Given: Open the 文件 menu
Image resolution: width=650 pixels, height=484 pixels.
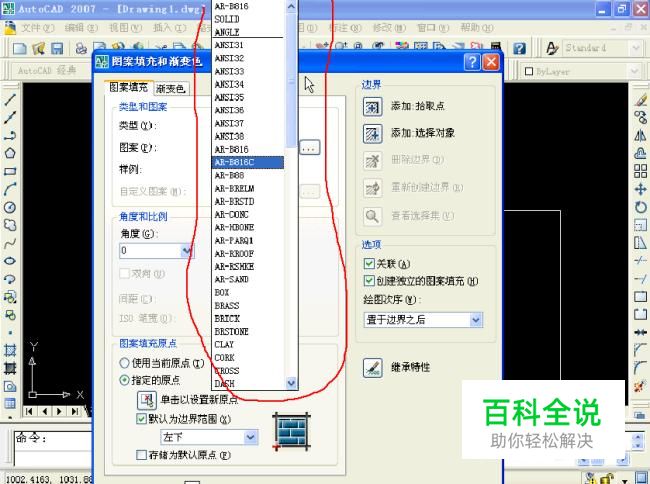Looking at the screenshot, I should [37, 28].
